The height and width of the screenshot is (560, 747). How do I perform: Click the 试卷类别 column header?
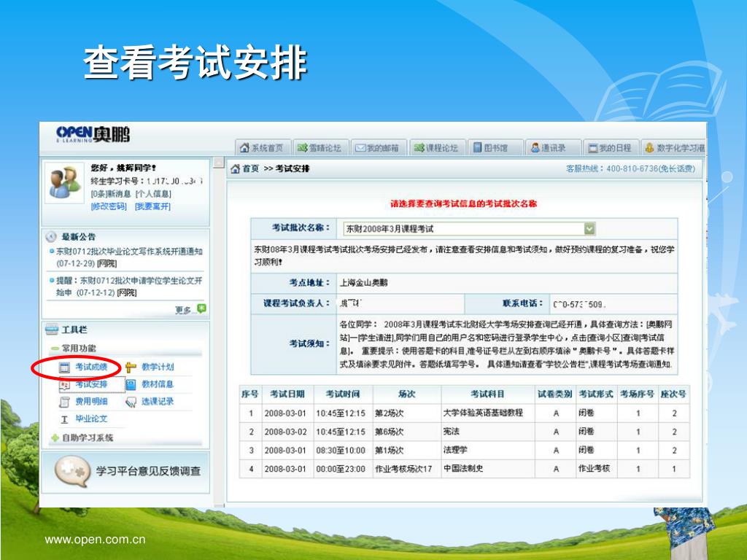pos(554,394)
